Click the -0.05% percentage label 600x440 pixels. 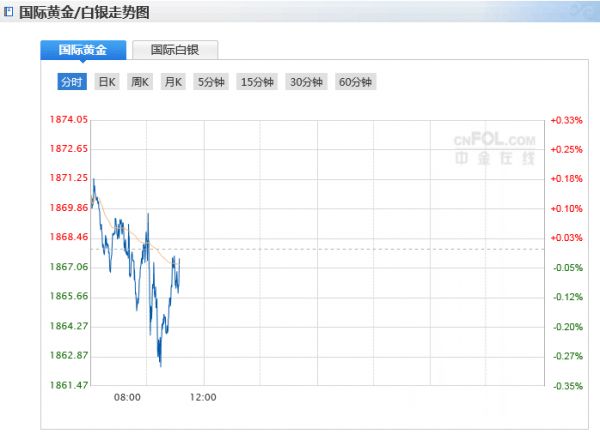[568, 267]
